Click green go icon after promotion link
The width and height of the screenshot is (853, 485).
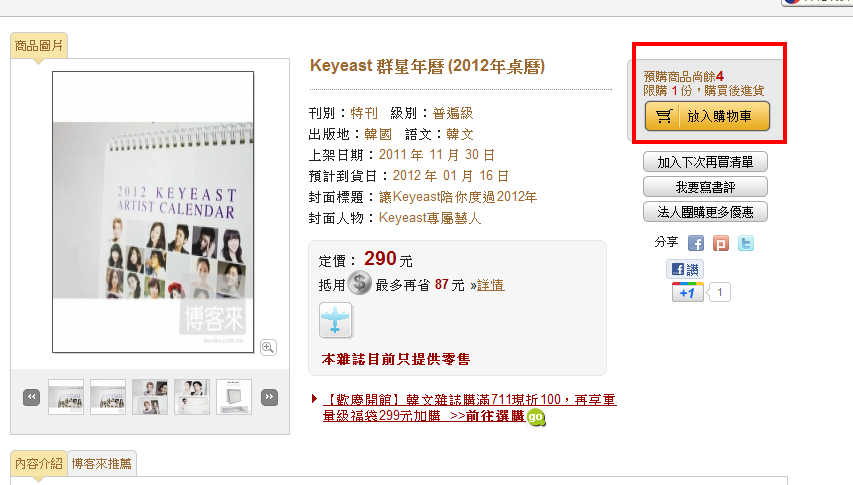tap(536, 417)
